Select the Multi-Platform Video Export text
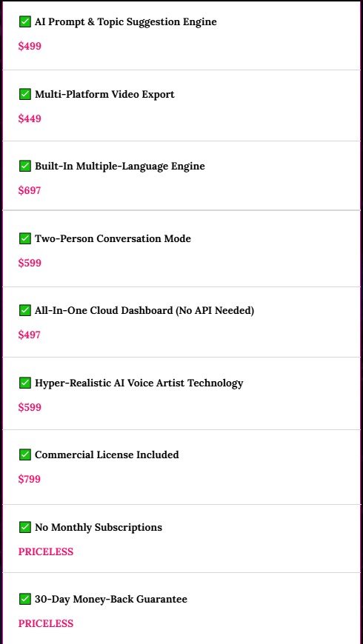This screenshot has height=644, width=363. [x=104, y=95]
